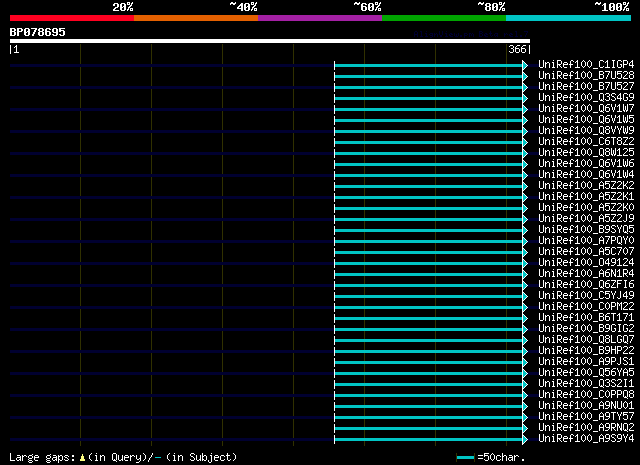Viewport: 640px width, 465px height.
Task: Click the cyan 50char scale bar
Action: click(x=465, y=458)
